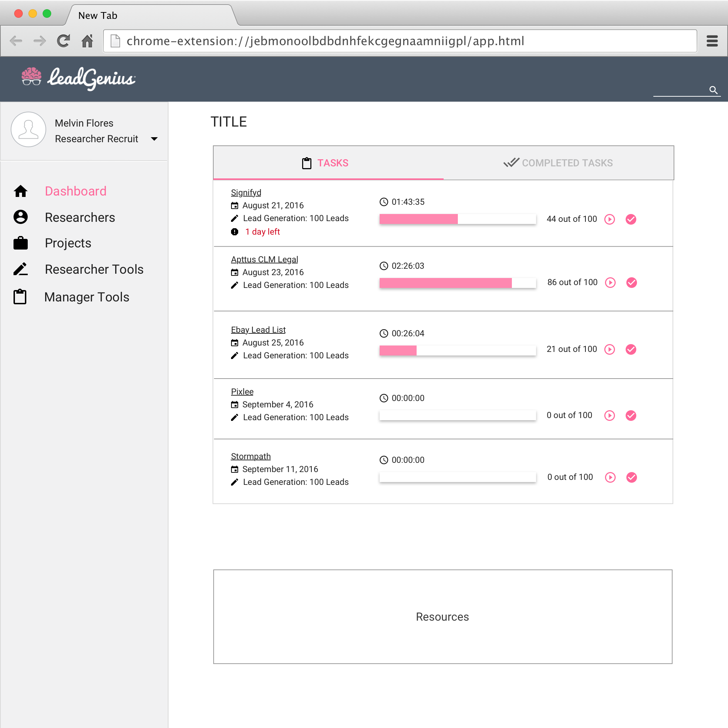Mark Signifyd task as complete
The width and height of the screenshot is (728, 728).
tap(631, 219)
